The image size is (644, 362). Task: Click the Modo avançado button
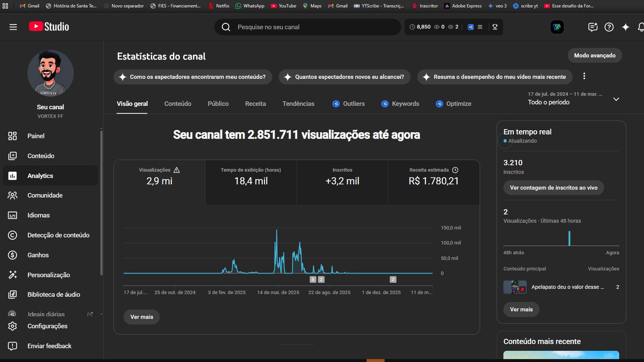[594, 56]
